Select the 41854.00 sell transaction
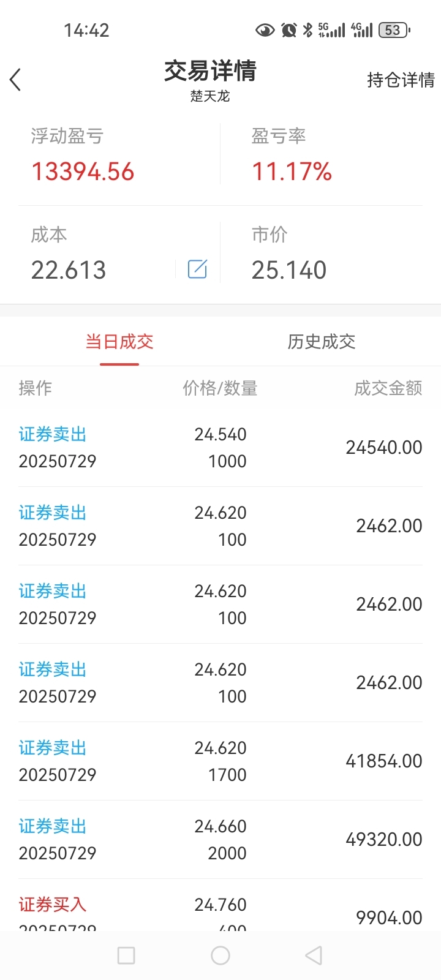The width and height of the screenshot is (441, 980). 221,761
